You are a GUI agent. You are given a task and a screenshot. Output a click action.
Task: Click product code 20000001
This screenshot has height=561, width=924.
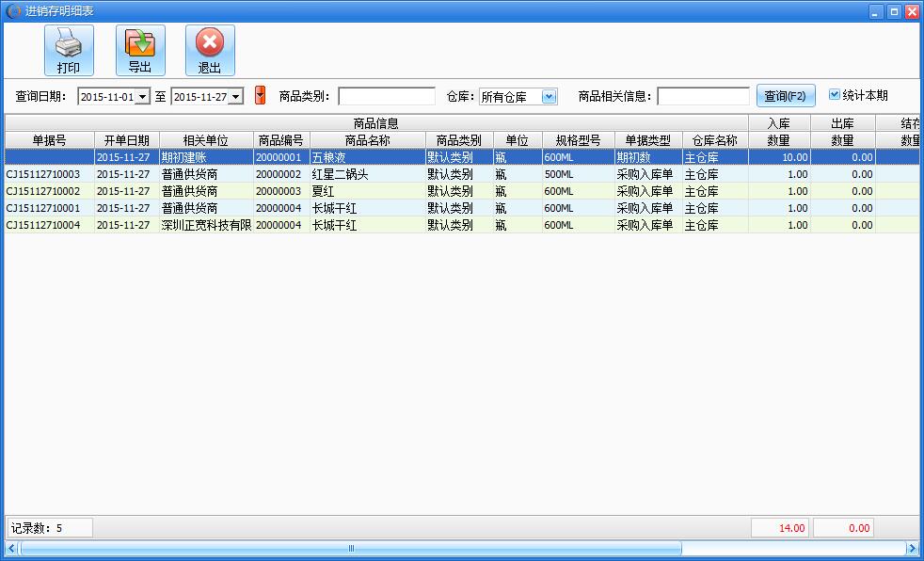point(281,157)
